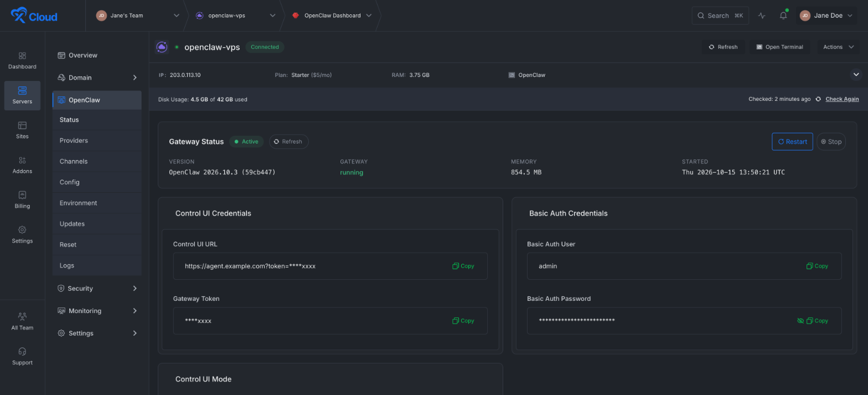Open the Reset submenu item
The image size is (868, 395).
97,244
